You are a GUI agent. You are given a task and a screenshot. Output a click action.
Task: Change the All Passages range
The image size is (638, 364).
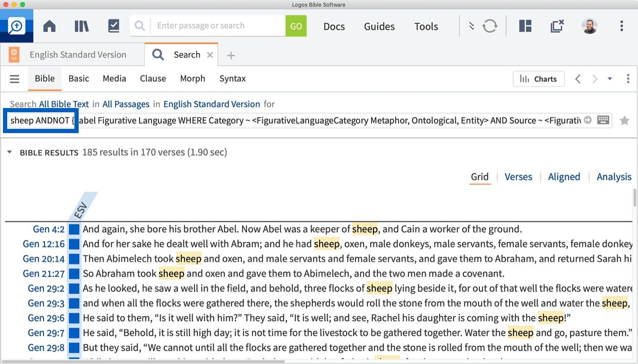click(x=126, y=104)
